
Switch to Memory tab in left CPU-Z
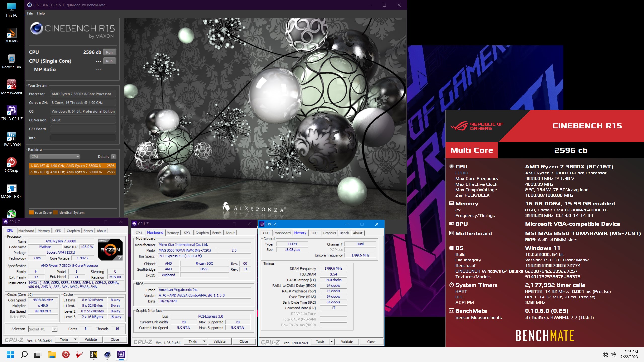[44, 231]
